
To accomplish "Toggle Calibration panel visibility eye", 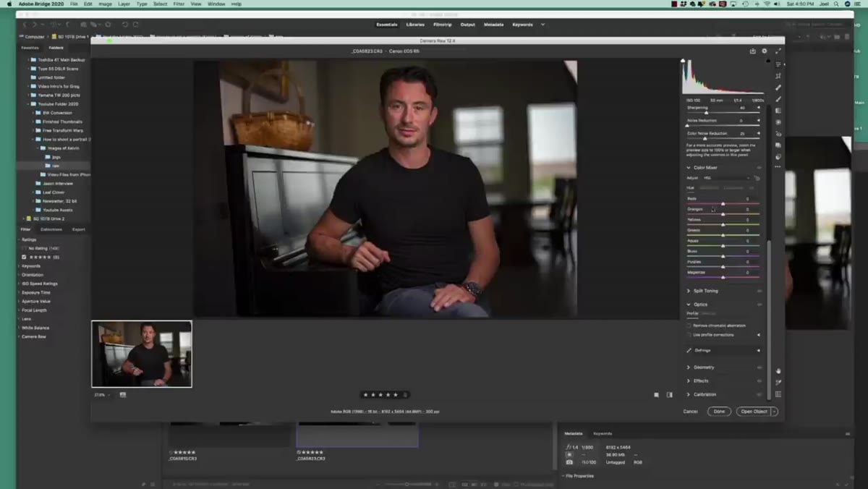I will tap(759, 394).
